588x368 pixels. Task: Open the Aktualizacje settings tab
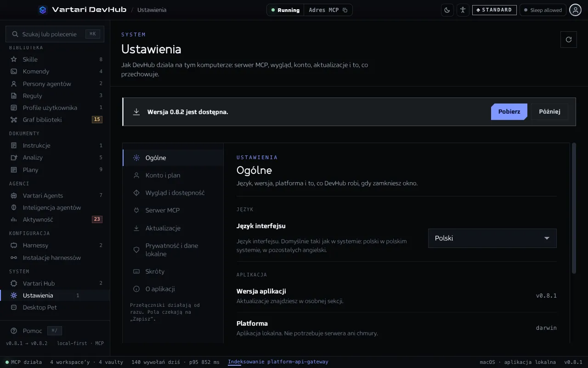coord(173,228)
